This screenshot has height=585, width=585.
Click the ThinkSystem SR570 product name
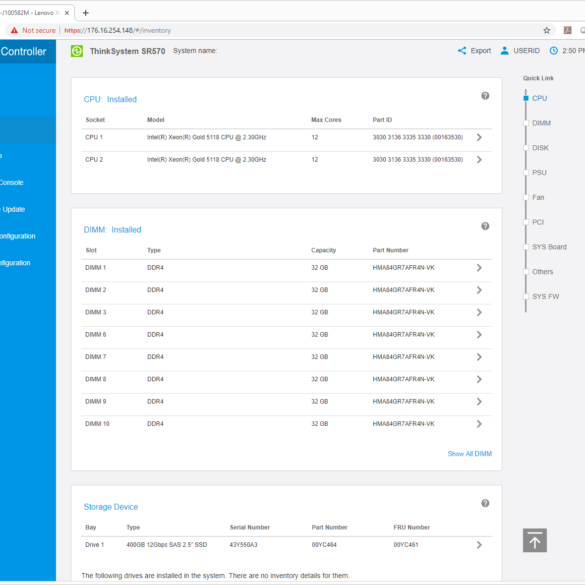point(127,51)
